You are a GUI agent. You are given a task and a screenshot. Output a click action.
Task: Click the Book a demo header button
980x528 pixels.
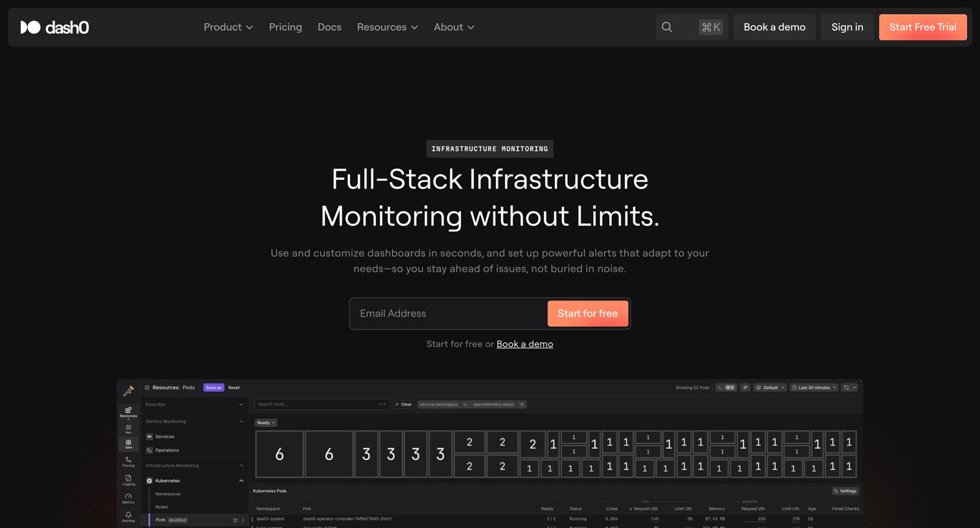tap(775, 27)
